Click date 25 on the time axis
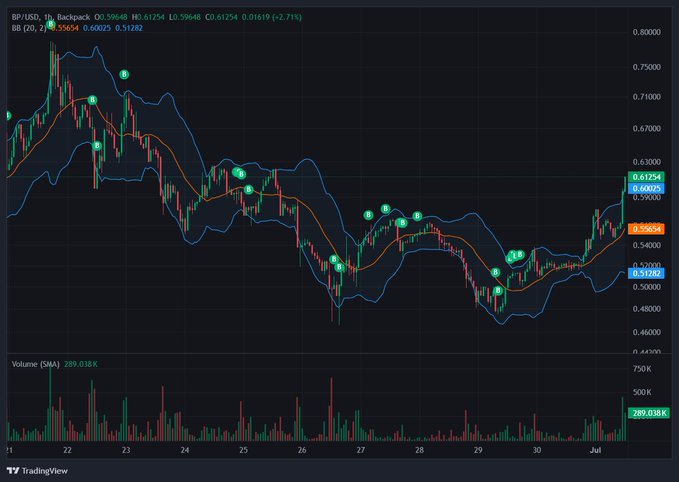The image size is (679, 482). tap(243, 450)
